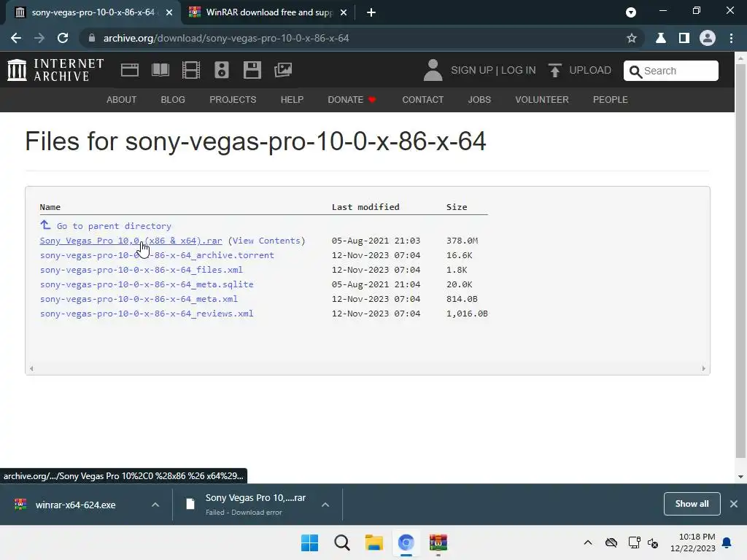Go back to previous page

pos(16,38)
